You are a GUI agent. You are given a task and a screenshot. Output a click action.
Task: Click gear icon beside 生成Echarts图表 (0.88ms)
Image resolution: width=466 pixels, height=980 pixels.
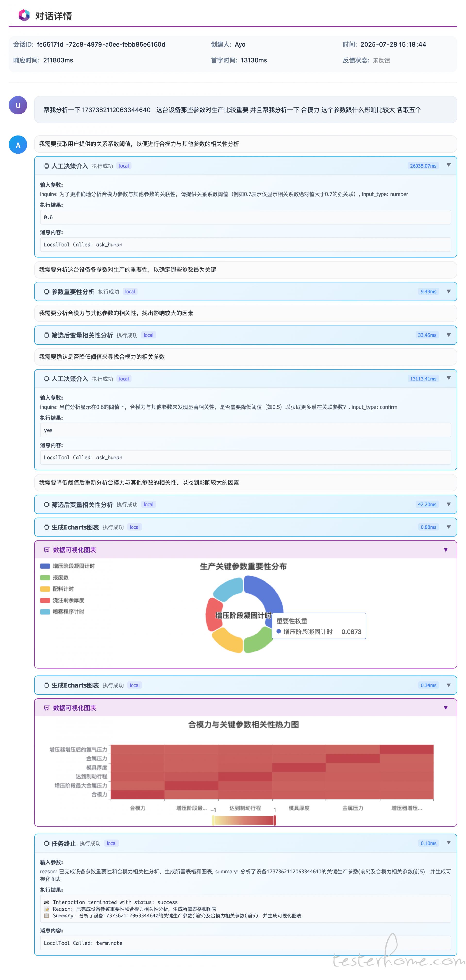tap(46, 527)
